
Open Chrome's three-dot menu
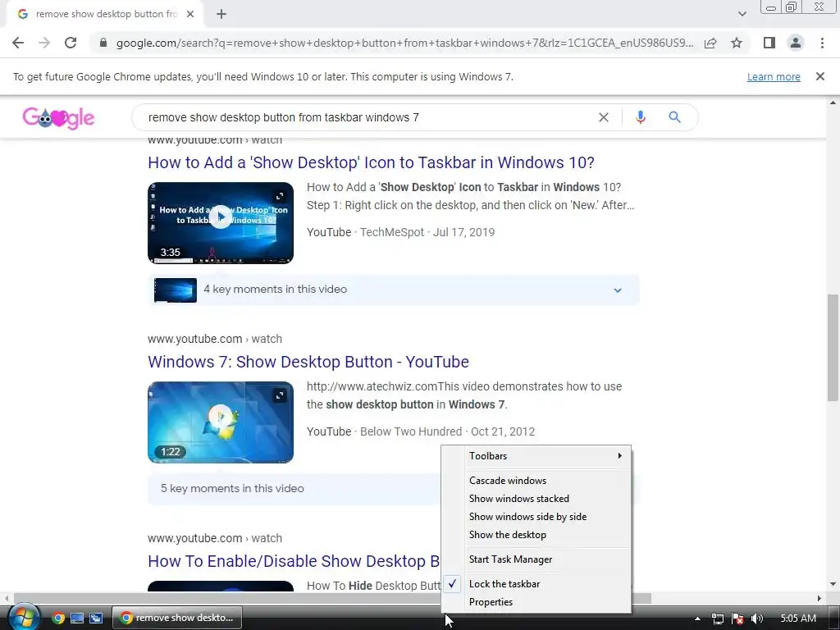(x=822, y=43)
